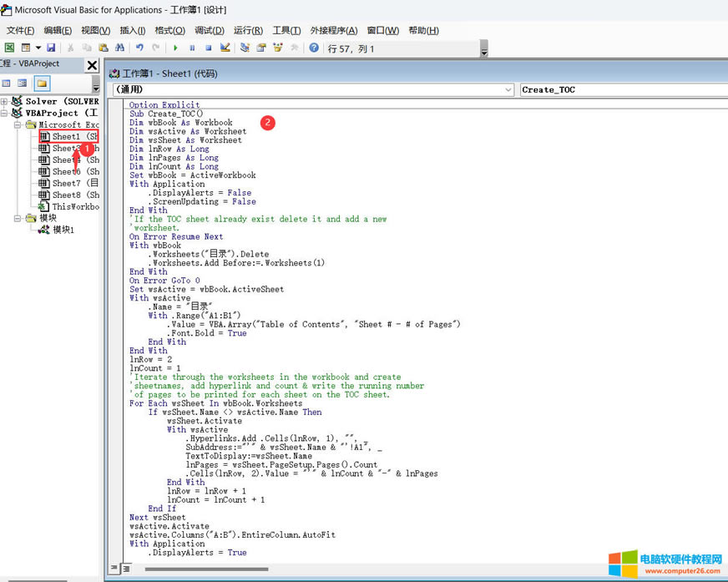Click the Break pause icon in the toolbar

coord(193,48)
